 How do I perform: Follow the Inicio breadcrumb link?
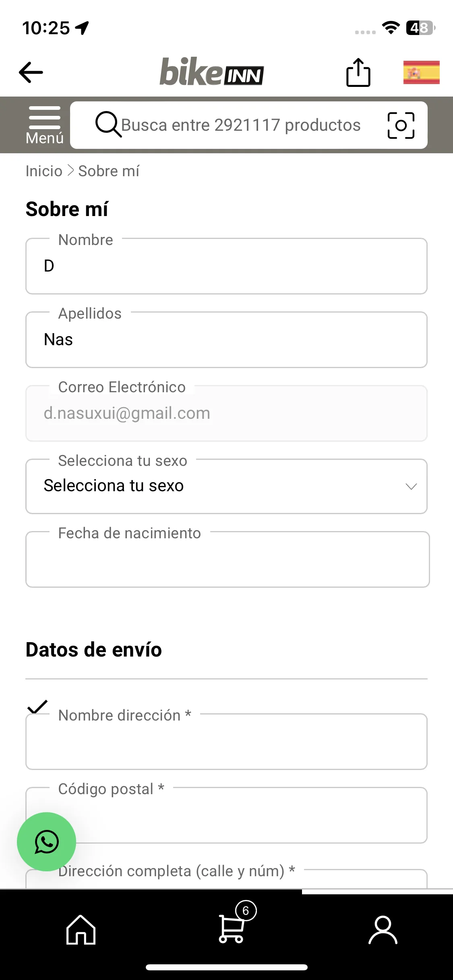44,171
